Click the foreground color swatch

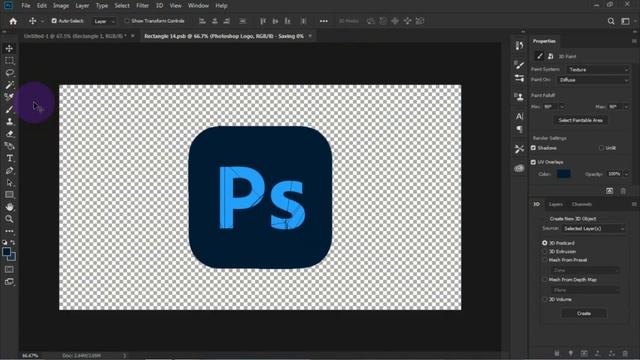(6, 252)
